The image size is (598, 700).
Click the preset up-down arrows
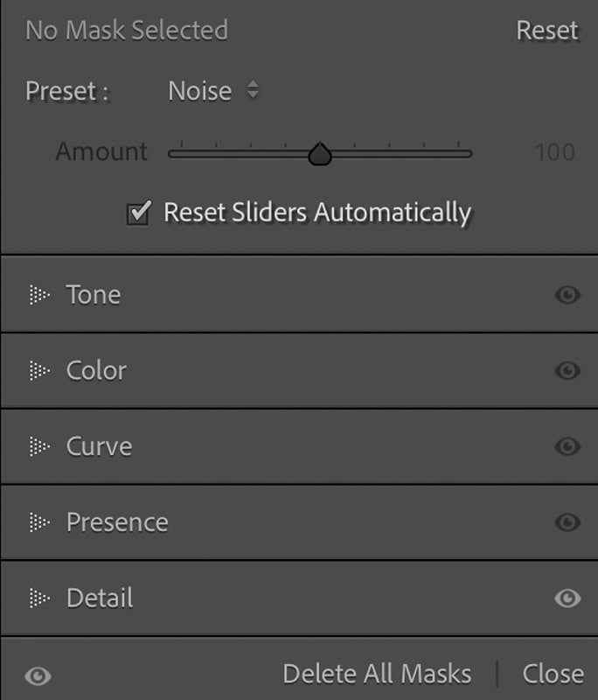253,90
